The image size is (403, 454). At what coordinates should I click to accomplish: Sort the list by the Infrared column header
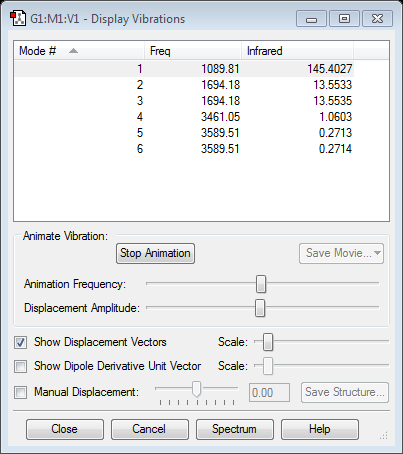(297, 51)
